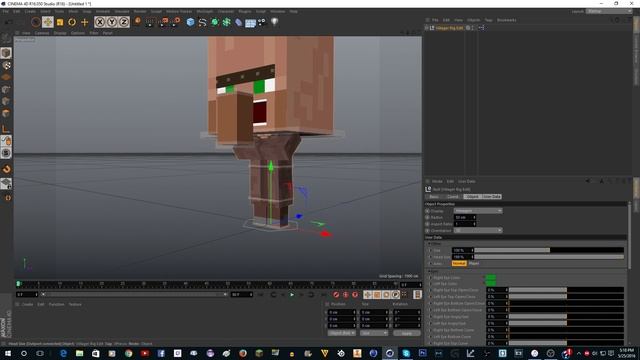The width and height of the screenshot is (640, 360).
Task: Toggle the Y axis lock
Action: (112, 22)
